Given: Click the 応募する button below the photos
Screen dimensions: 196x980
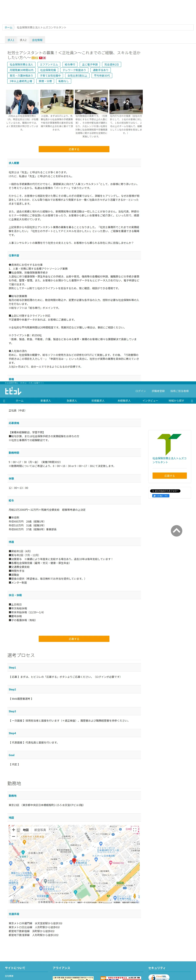Looking at the screenshot, I should coord(74,149).
